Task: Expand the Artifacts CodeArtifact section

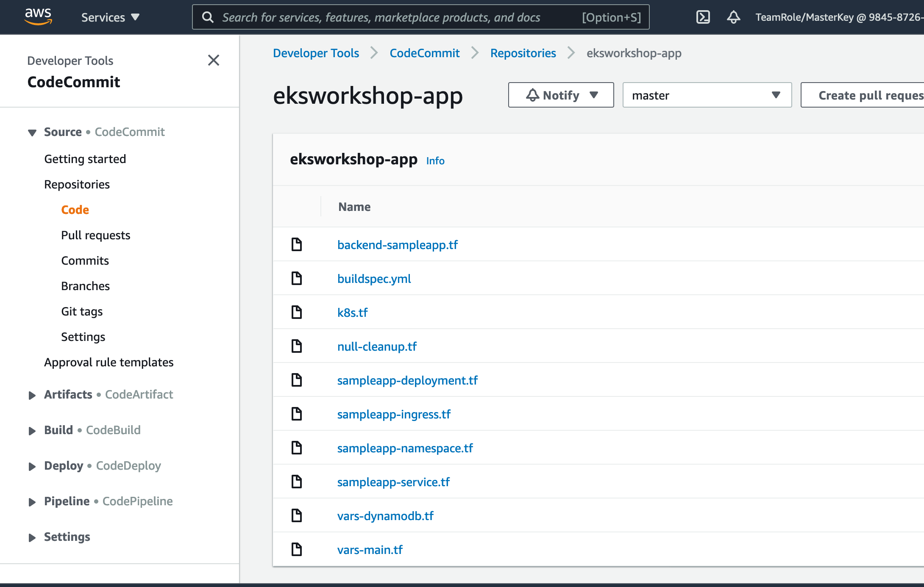Action: pos(32,395)
